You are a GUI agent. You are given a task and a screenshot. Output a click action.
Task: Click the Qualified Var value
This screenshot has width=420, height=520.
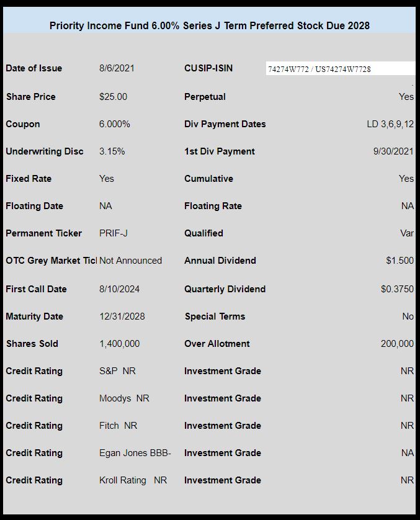pyautogui.click(x=407, y=233)
